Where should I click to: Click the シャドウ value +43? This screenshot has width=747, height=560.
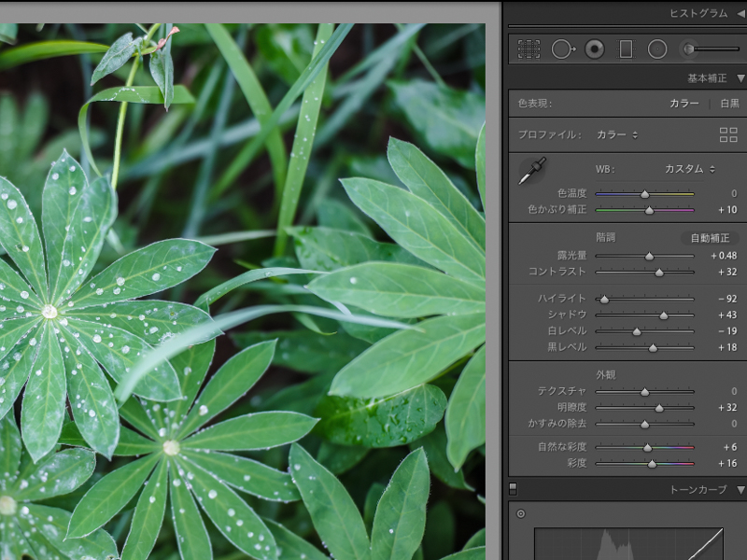727,315
